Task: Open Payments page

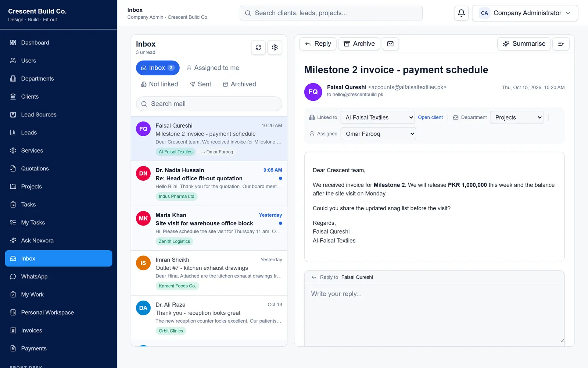Action: click(59, 348)
